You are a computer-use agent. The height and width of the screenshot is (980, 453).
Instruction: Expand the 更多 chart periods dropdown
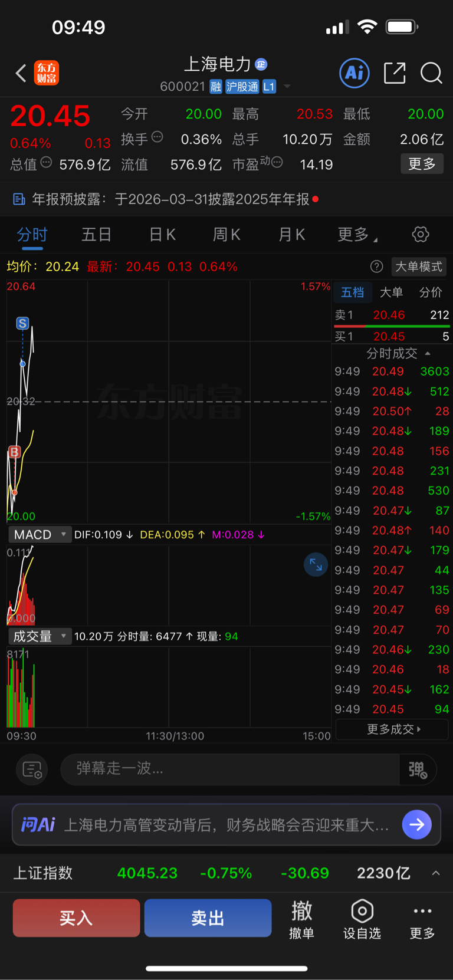point(357,235)
